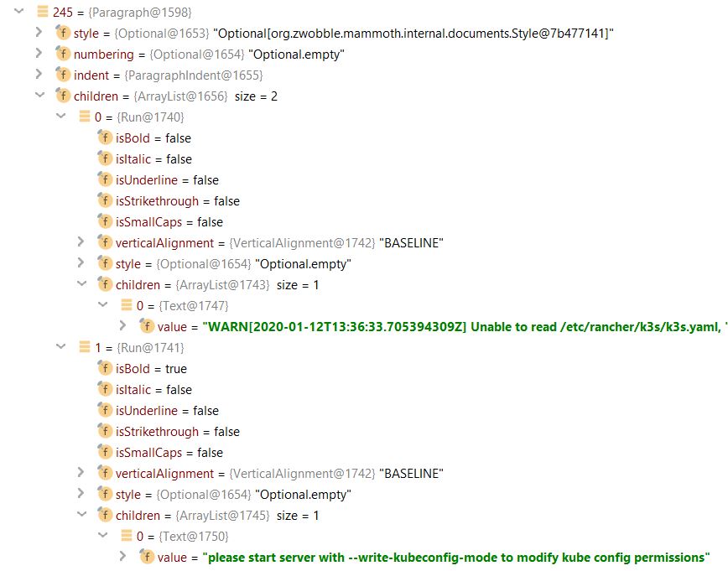The width and height of the screenshot is (728, 571).
Task: Collapse the 245 Paragraph@1598 node
Action: 18,11
